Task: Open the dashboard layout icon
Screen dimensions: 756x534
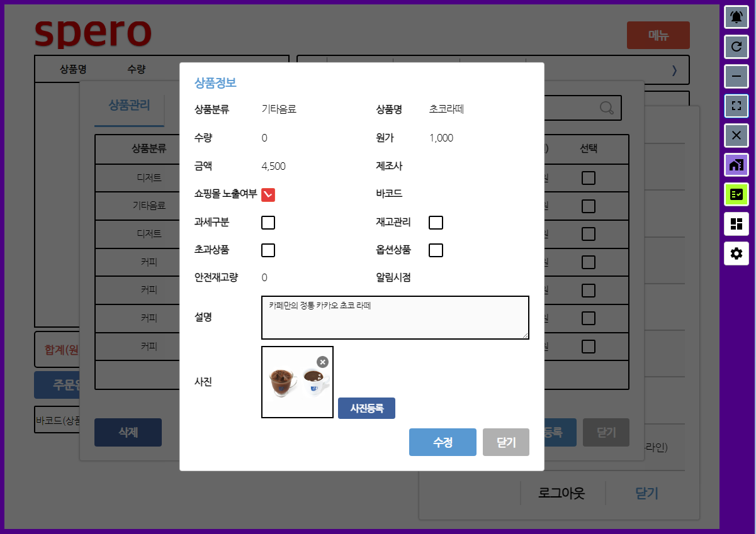Action: (x=736, y=224)
